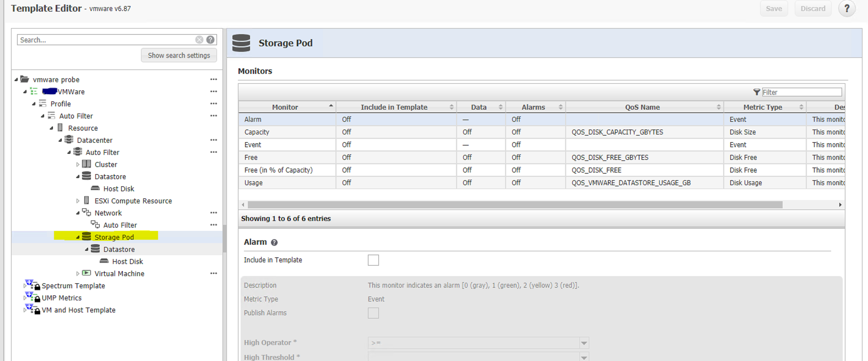Open the options dots for vmware probe
The width and height of the screenshot is (868, 361).
pyautogui.click(x=214, y=79)
